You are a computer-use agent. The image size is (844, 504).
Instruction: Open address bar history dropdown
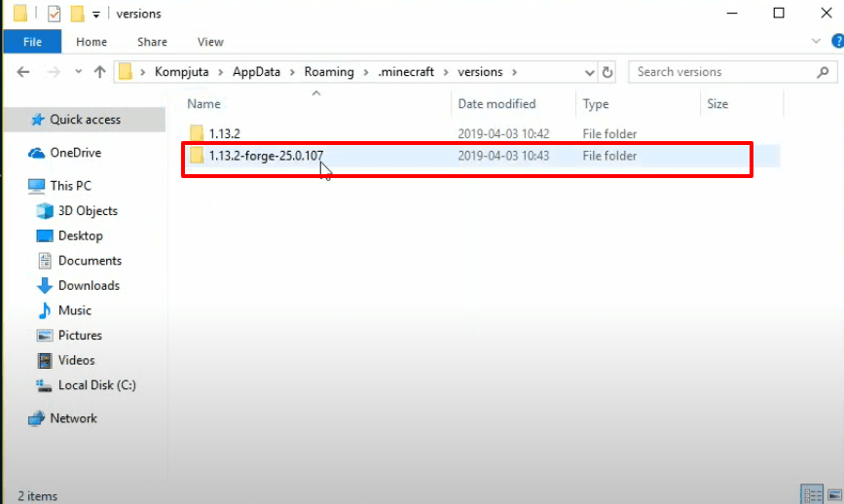click(x=589, y=73)
